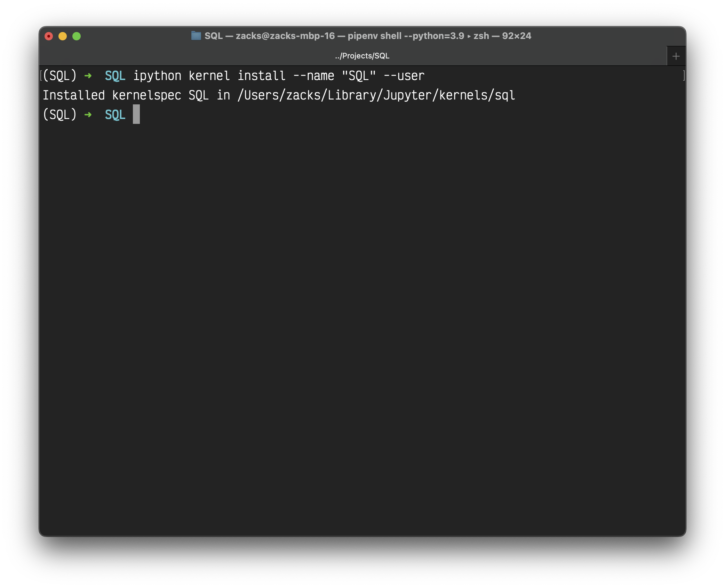Click the (SQL) virtualenv label on last line
This screenshot has width=725, height=588.
(x=59, y=114)
